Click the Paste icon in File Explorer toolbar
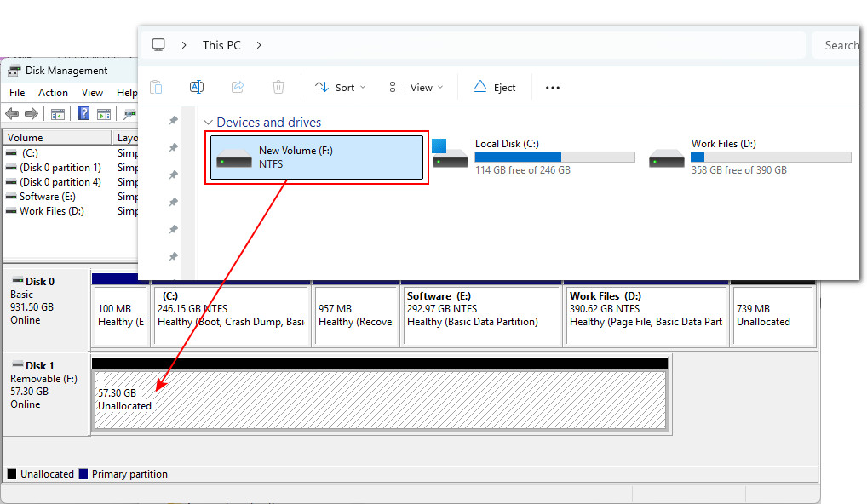 tap(156, 88)
